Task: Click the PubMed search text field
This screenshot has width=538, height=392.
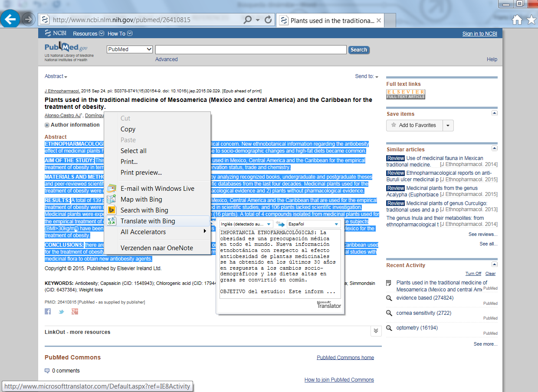Action: [x=251, y=49]
